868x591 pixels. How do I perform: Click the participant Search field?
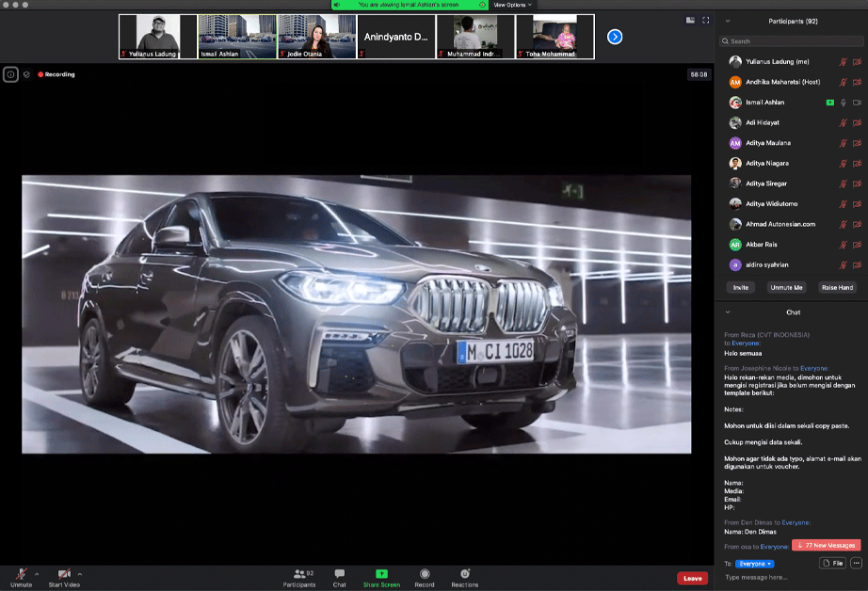(791, 41)
